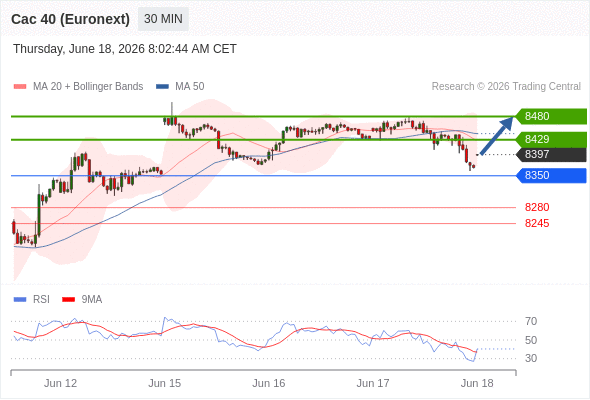Screen dimensions: 590x400
Task: Click the MA 20 + Bollinger Bands legend swatch
Action: pos(20,87)
